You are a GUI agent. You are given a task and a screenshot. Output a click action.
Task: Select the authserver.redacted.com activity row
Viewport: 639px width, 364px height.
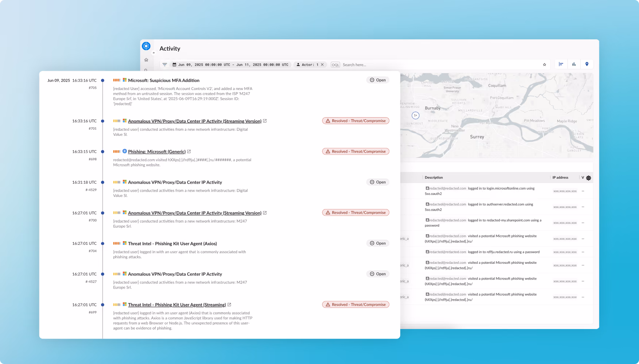coord(497,207)
